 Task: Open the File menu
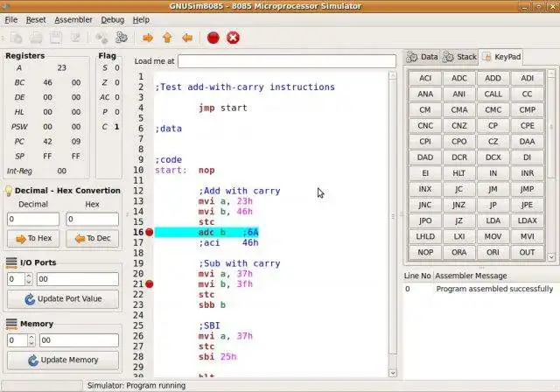pos(11,19)
